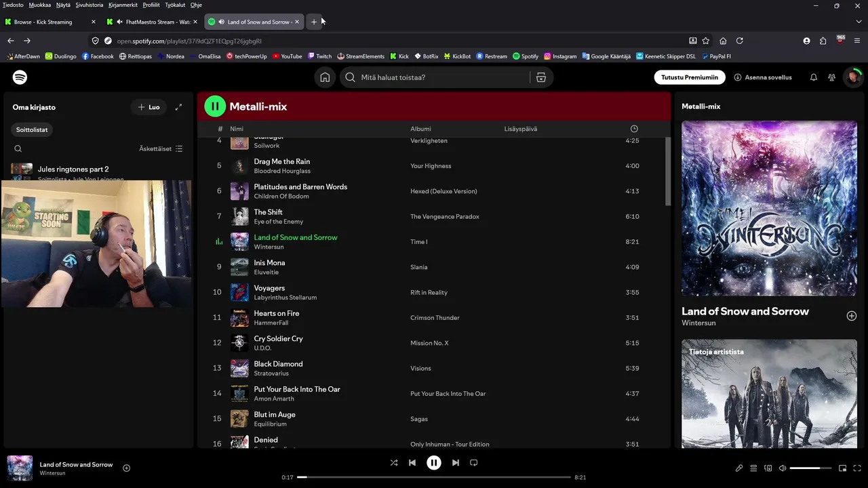Toggle the Soittolistat filter chip
Image resolution: width=868 pixels, height=488 pixels.
(32, 129)
